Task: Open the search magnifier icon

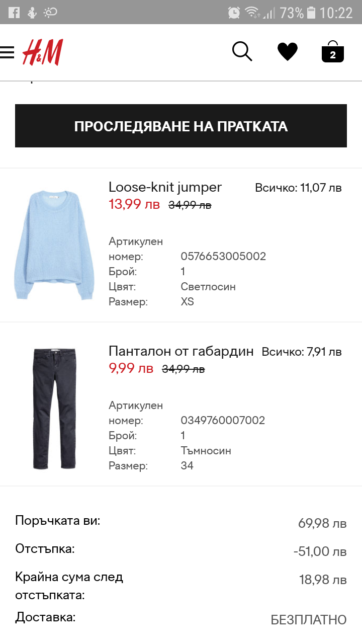Action: (x=242, y=51)
